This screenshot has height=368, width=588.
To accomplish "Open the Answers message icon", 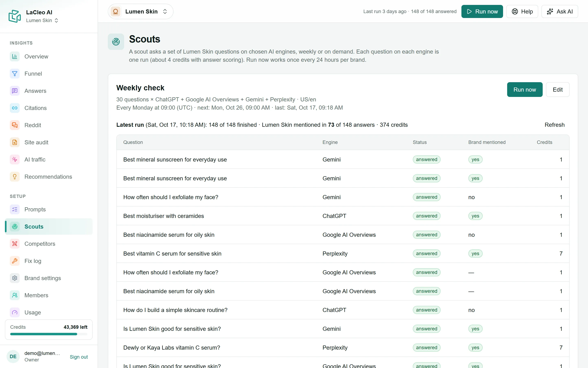I will point(14,91).
